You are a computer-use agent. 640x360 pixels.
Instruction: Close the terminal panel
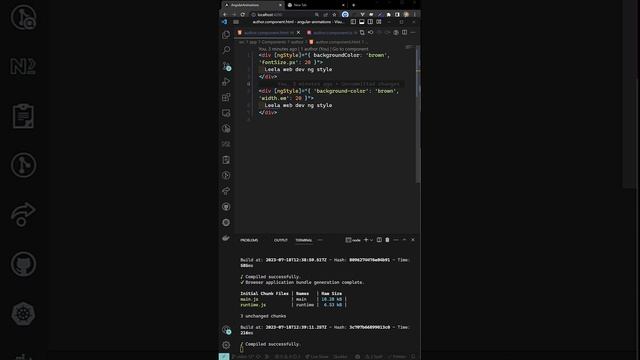[x=413, y=240]
